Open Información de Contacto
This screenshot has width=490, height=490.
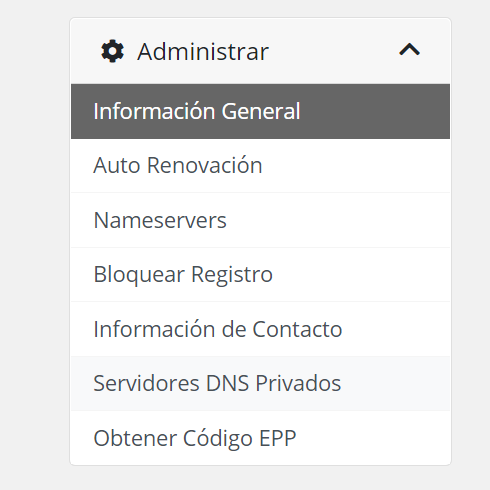(x=260, y=329)
